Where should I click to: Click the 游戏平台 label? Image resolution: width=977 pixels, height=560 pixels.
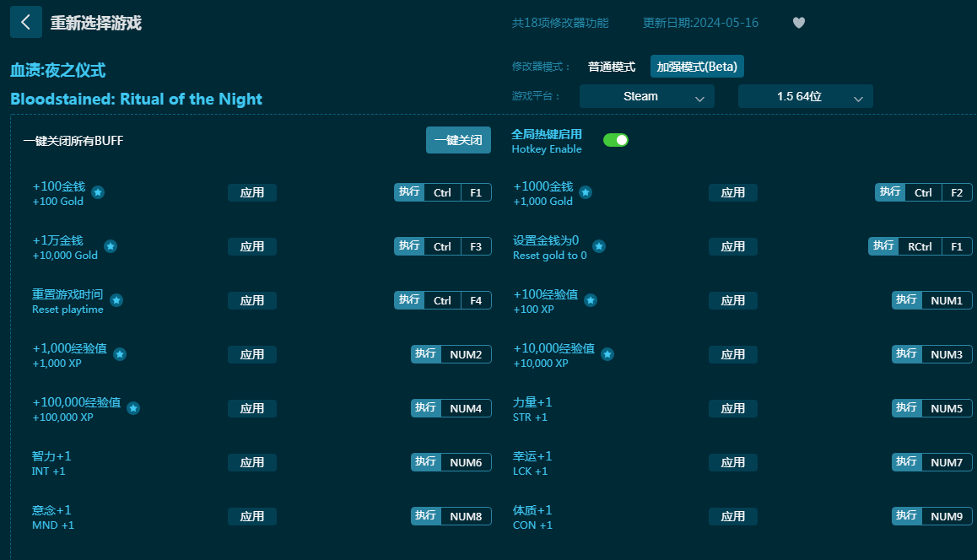point(535,96)
